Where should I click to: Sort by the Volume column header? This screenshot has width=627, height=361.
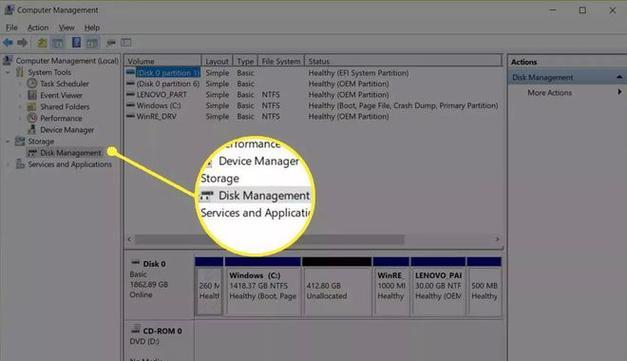click(163, 61)
